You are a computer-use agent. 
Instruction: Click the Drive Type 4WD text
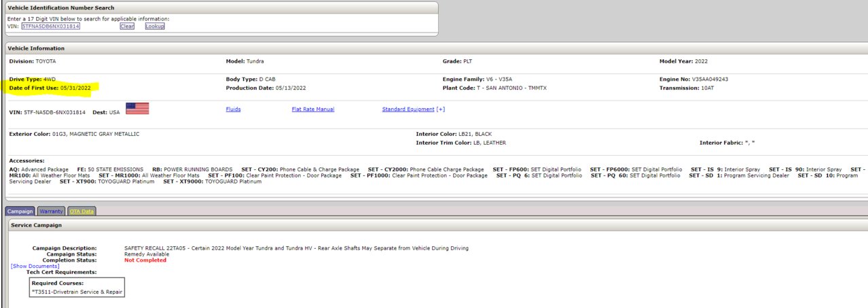pos(32,79)
